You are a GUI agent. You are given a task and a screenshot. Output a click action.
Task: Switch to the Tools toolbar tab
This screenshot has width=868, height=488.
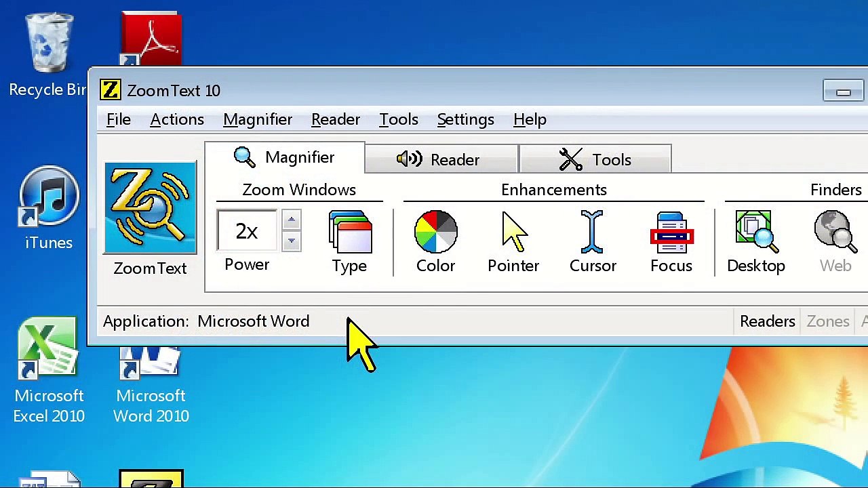click(595, 160)
